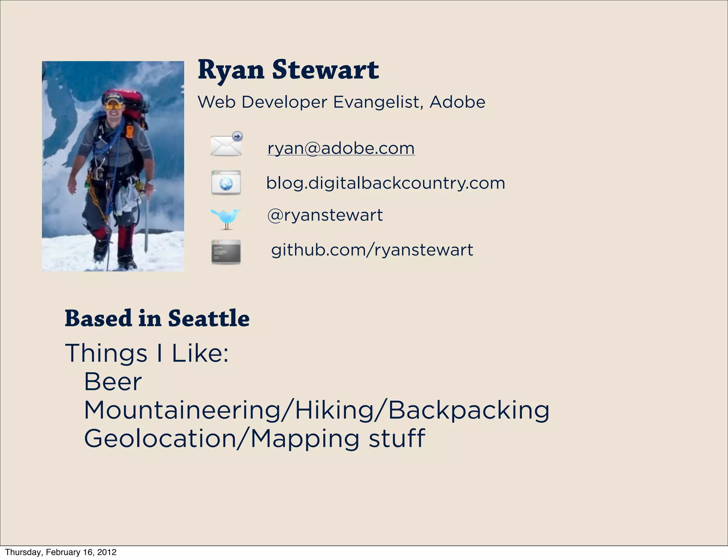
Task: Click the small arrow badge on mail icon
Action: (237, 136)
